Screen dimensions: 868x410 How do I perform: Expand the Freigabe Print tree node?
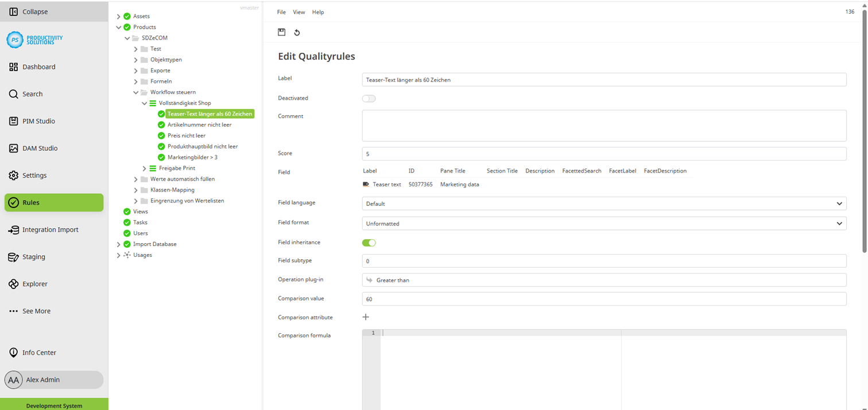click(145, 169)
